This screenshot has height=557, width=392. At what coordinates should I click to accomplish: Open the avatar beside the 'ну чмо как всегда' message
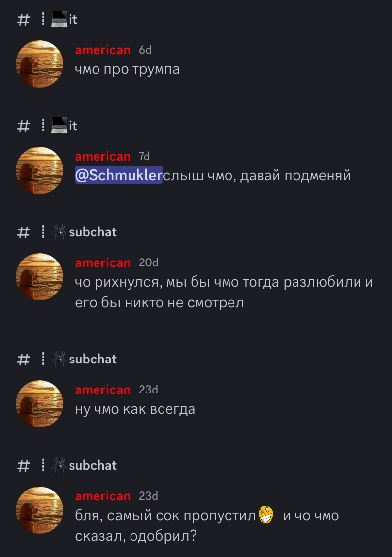coord(39,403)
